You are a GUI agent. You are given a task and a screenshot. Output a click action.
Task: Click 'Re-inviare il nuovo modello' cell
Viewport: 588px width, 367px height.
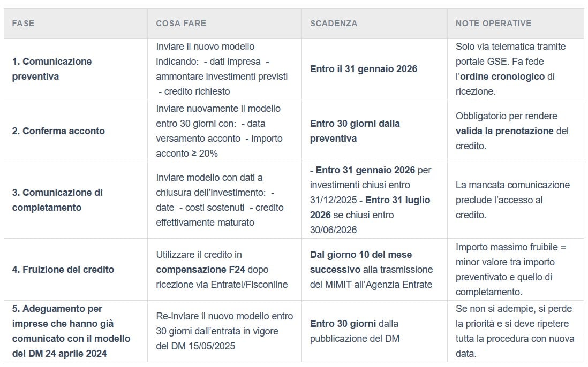tap(224, 331)
